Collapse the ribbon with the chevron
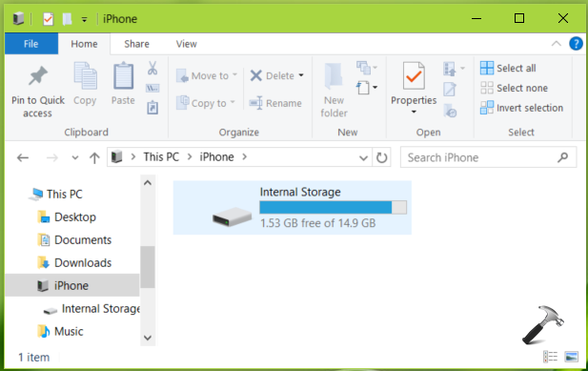Screen dimensions: 588x371 pyautogui.click(x=557, y=44)
